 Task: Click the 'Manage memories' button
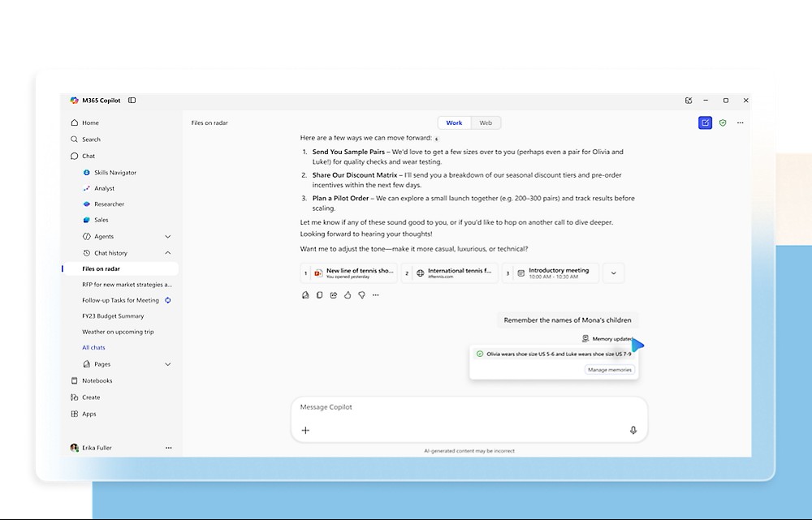[x=610, y=369]
